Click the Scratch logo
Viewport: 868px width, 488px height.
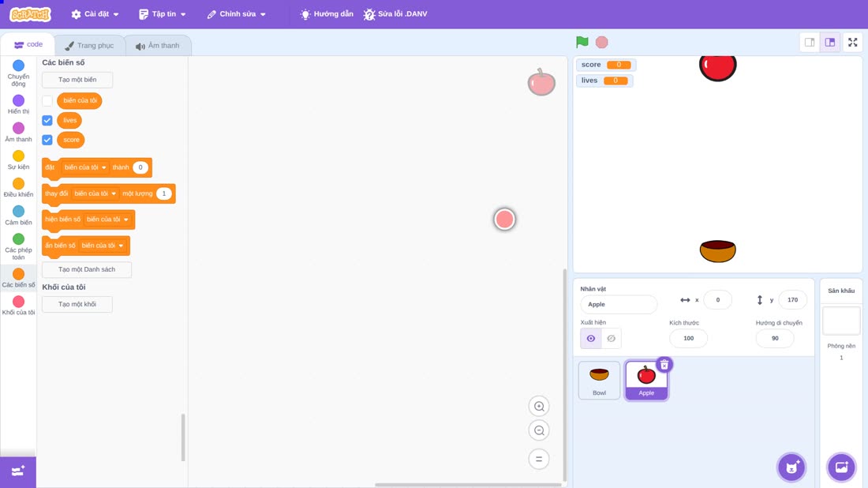click(x=31, y=14)
